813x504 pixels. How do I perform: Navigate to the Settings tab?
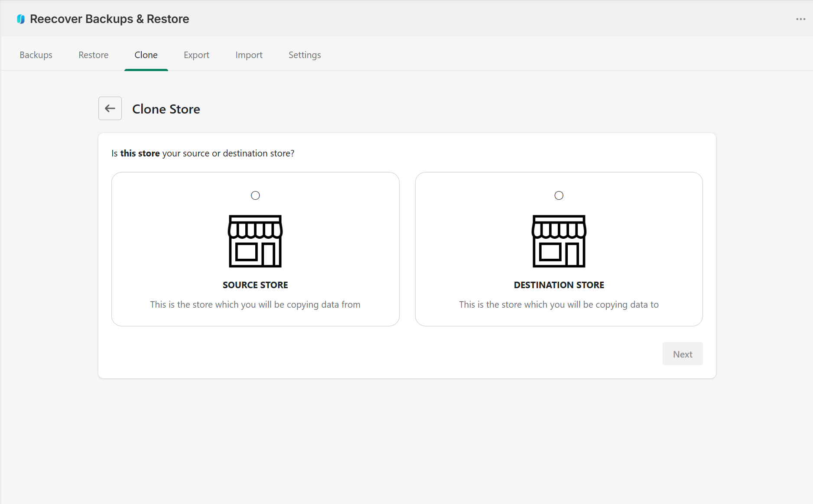click(x=305, y=55)
